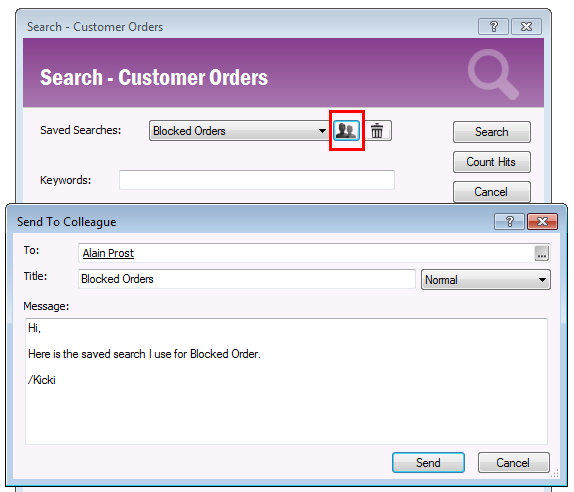The height and width of the screenshot is (492, 574).
Task: Cancel the Customer Orders search window
Action: [492, 192]
